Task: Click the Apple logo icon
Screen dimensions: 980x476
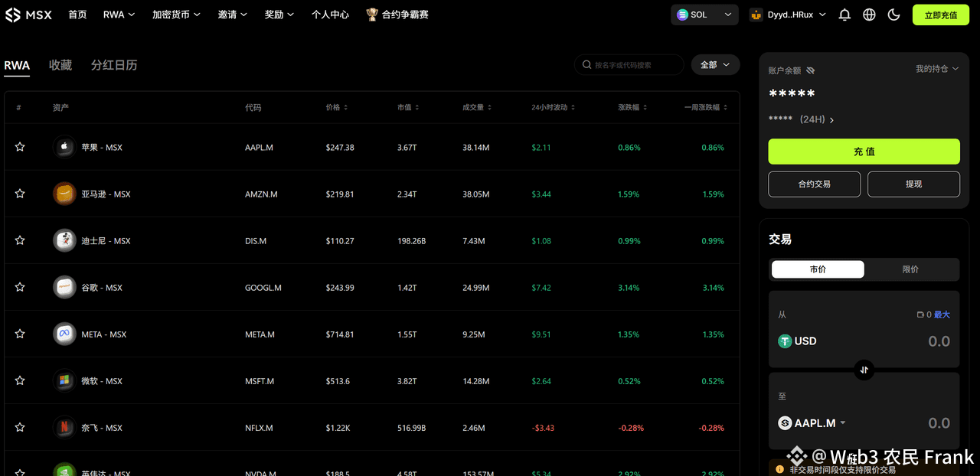Action: point(64,147)
